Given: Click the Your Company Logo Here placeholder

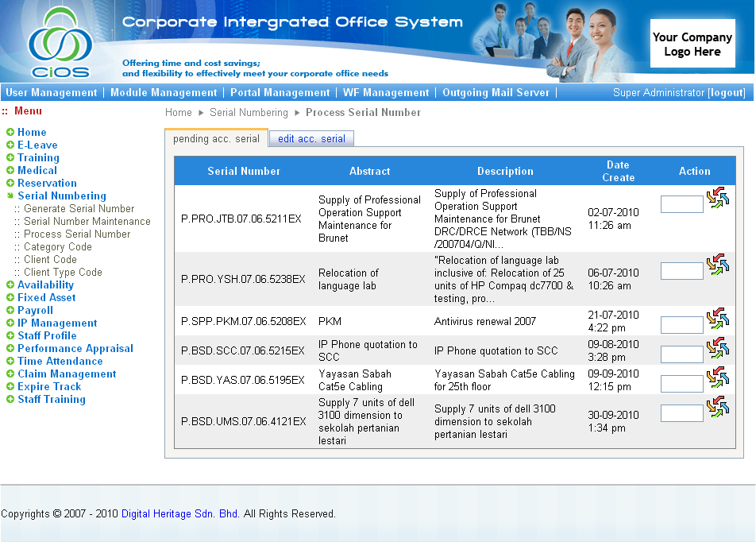Looking at the screenshot, I should tap(692, 45).
